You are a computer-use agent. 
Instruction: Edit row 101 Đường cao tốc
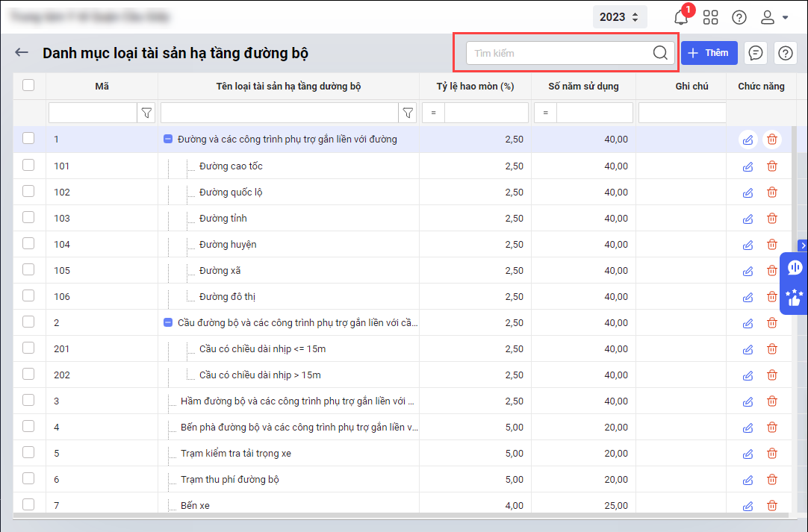point(748,166)
